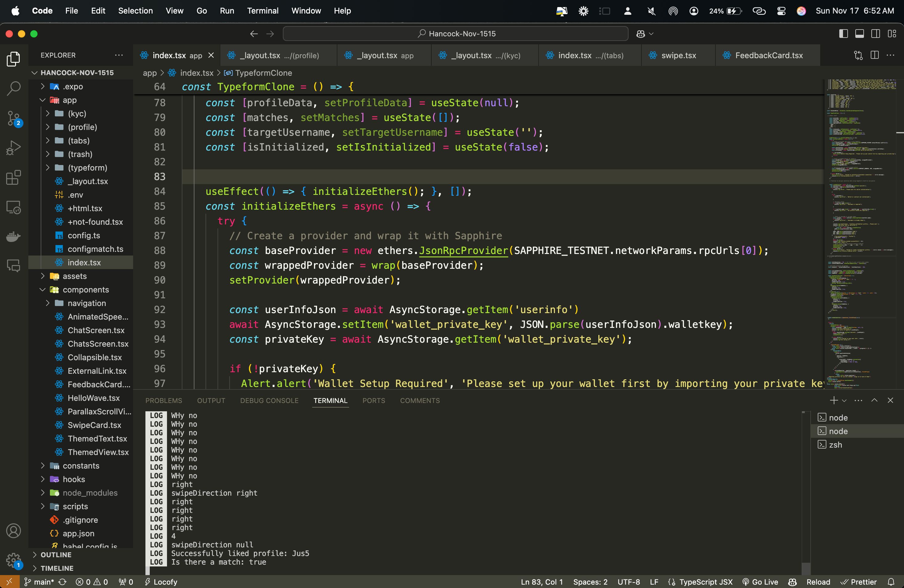Toggle the bottom panel visibility
This screenshot has width=904, height=588.
860,34
